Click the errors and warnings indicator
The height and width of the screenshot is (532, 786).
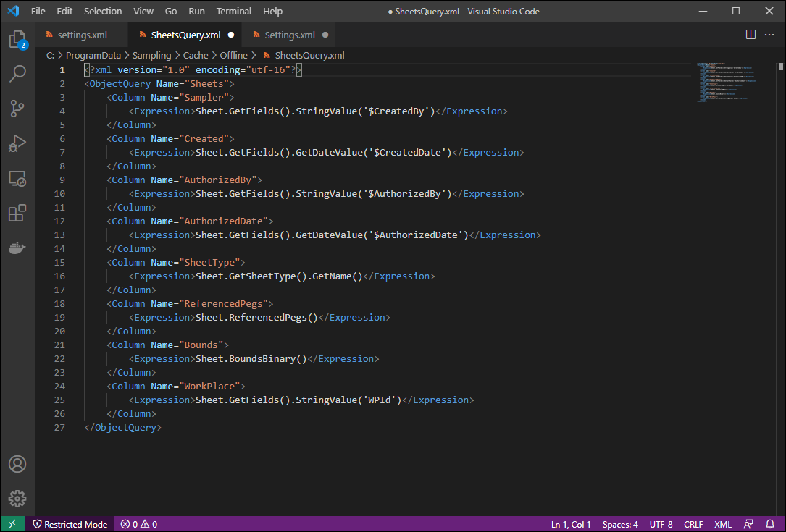pos(139,524)
